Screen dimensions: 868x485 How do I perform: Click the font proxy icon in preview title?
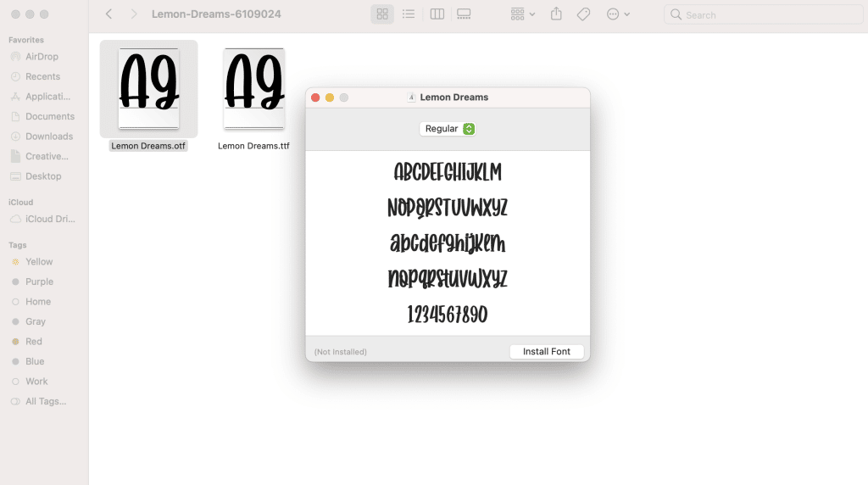click(411, 98)
